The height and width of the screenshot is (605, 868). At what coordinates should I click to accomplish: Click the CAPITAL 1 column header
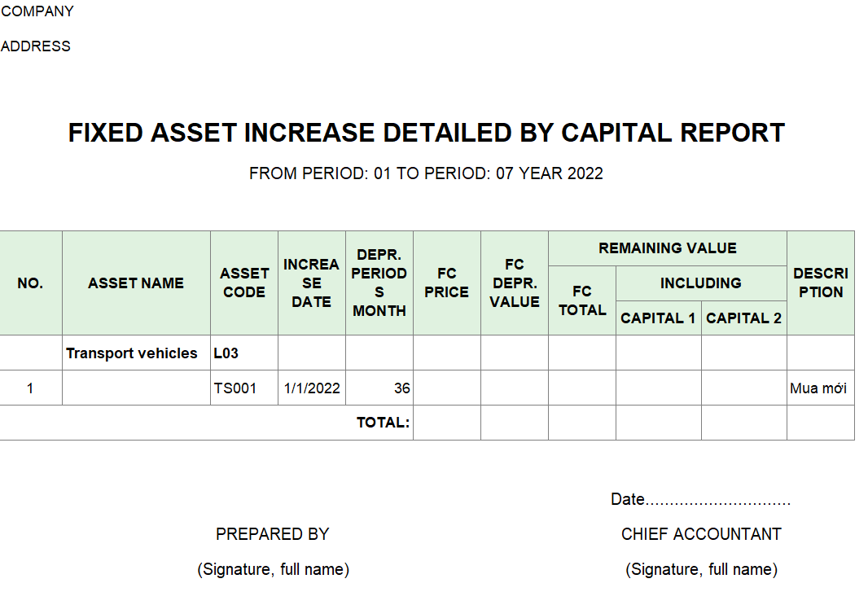pos(658,318)
